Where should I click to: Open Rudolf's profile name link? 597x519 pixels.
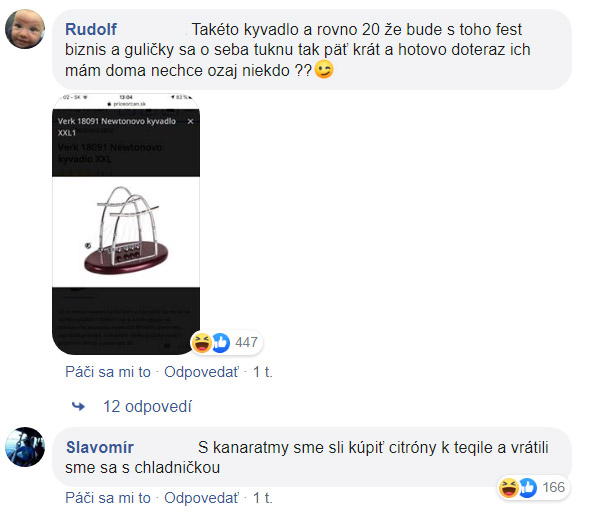tap(91, 29)
